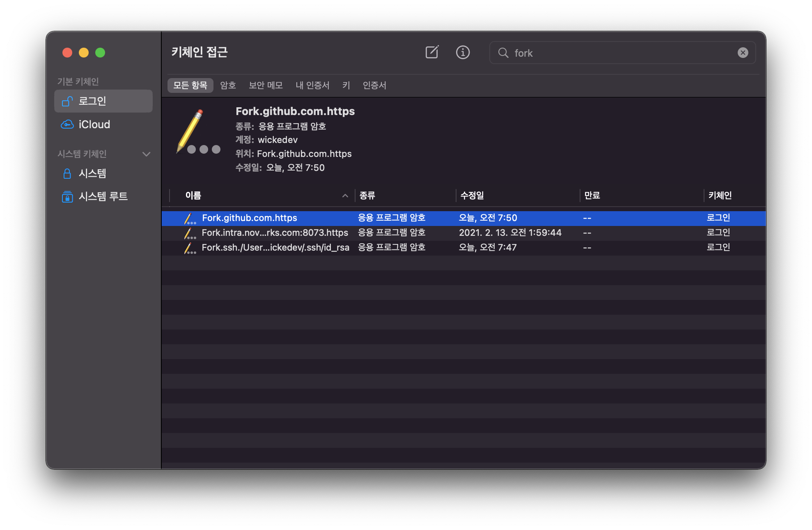This screenshot has width=812, height=530.
Task: Select the 키 category tab
Action: point(346,85)
